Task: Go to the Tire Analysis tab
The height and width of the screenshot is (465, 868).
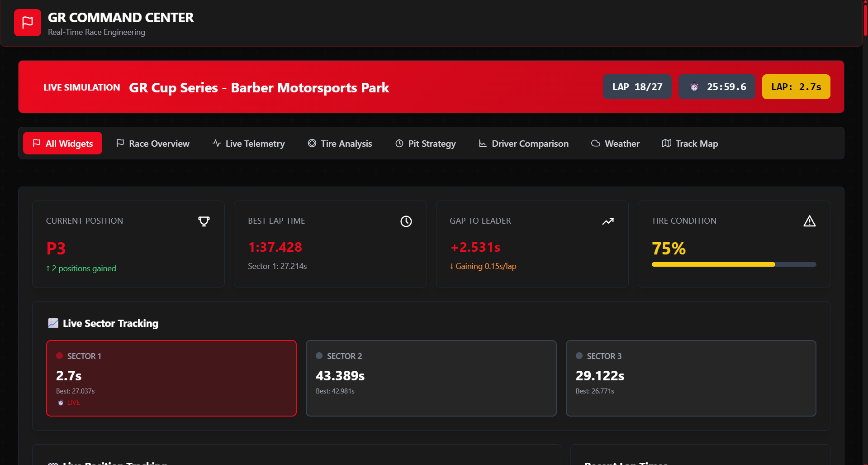Action: (340, 144)
